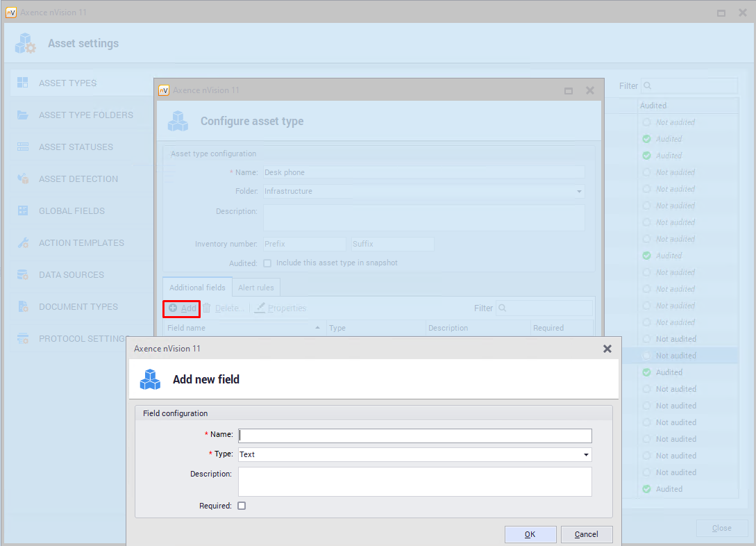
Task: Click the Global Fields icon
Action: click(x=23, y=210)
